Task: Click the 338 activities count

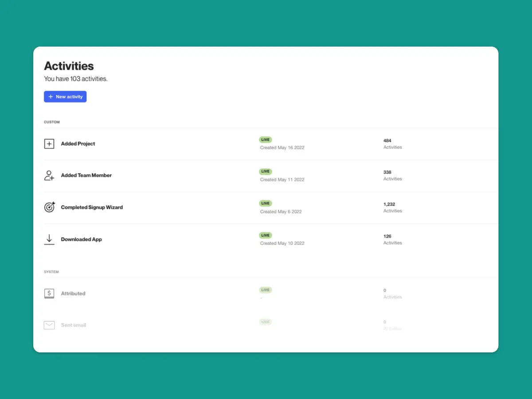Action: coord(387,172)
